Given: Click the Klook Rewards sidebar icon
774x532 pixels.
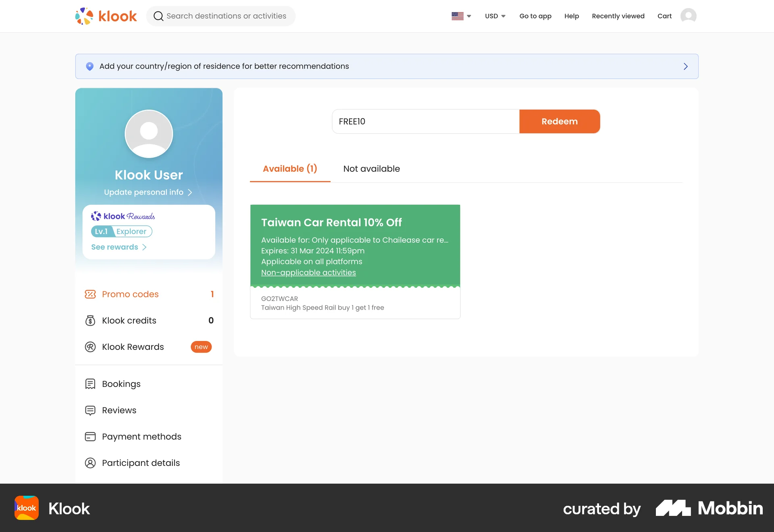Looking at the screenshot, I should pyautogui.click(x=90, y=347).
